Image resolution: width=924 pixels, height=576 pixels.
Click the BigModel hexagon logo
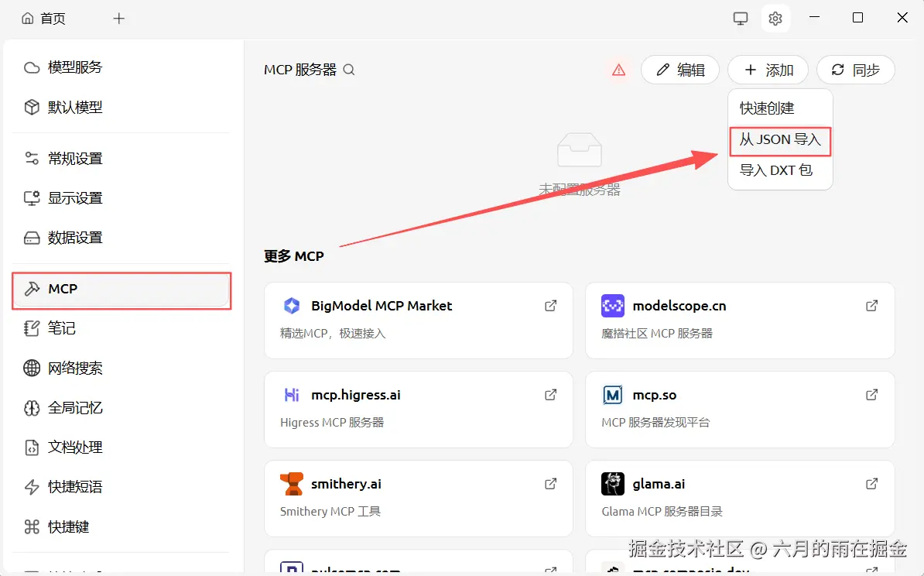292,305
